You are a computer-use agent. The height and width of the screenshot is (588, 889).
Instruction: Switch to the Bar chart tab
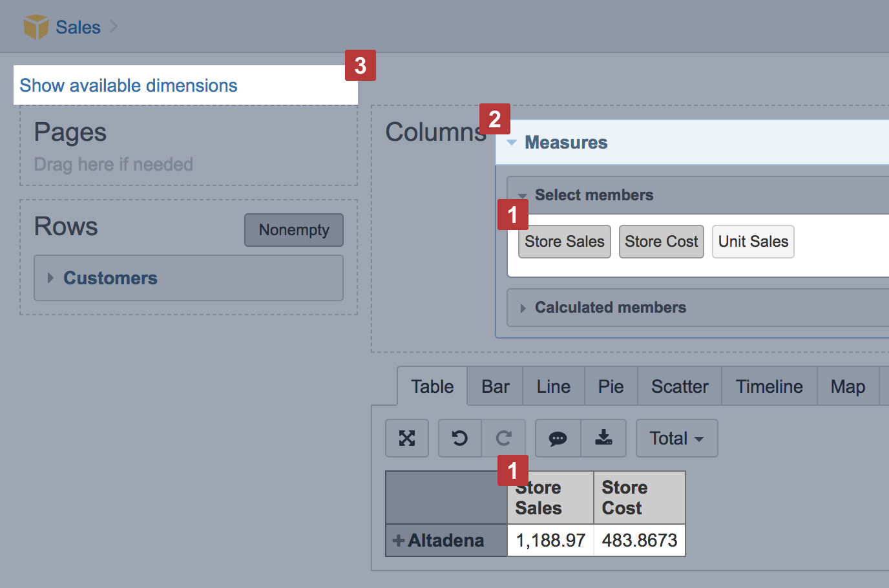495,386
